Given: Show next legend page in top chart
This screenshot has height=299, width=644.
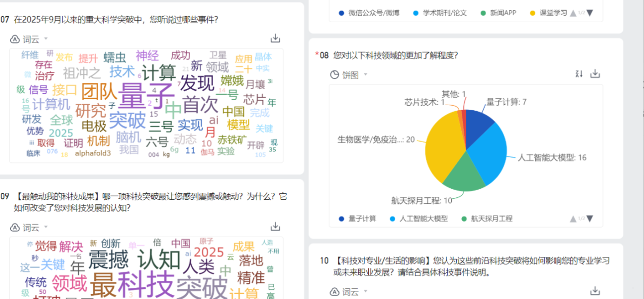Looking at the screenshot, I should [589, 13].
